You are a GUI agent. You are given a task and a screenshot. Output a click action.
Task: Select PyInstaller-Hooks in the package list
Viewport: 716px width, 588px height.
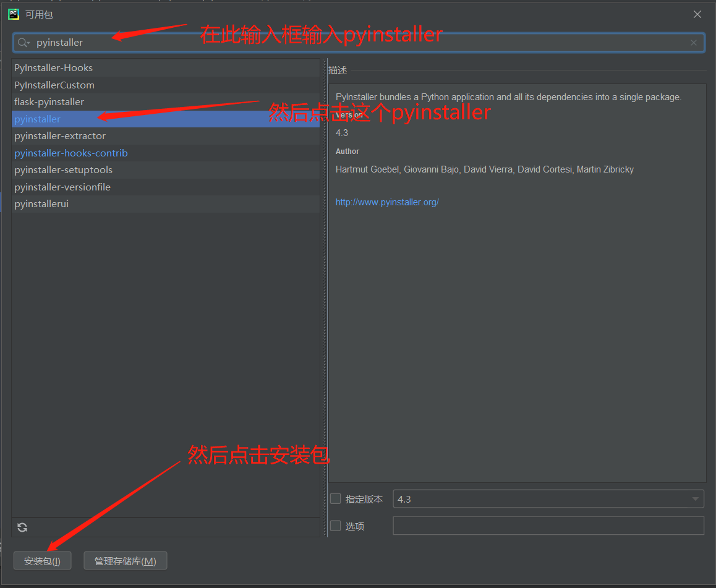pyautogui.click(x=165, y=67)
